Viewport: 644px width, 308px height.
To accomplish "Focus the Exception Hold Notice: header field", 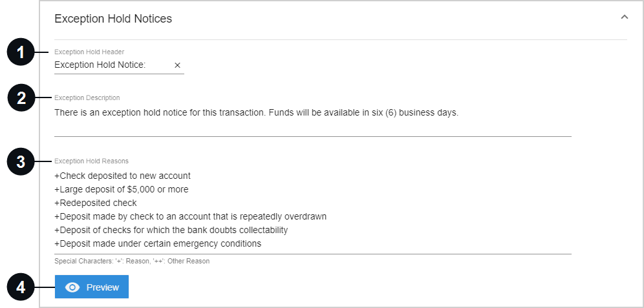I will click(113, 65).
